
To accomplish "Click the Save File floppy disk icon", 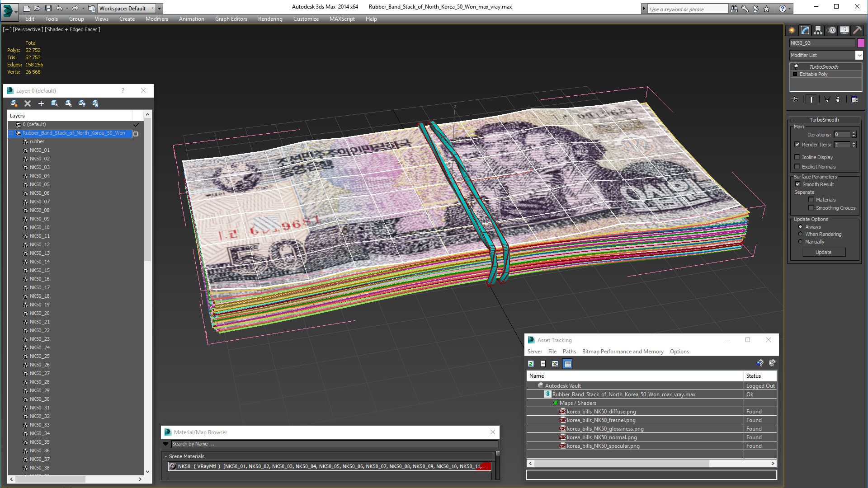I will tap(48, 8).
